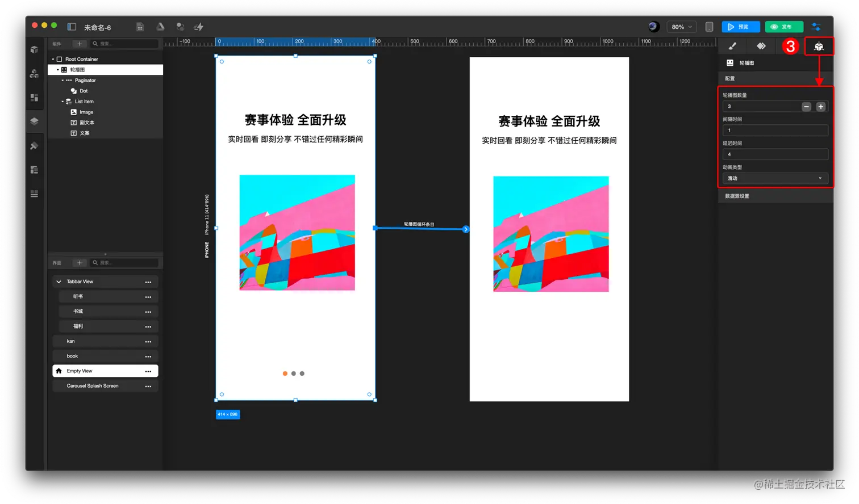Viewport: 859px width, 504px height.
Task: Click the phone device preview icon
Action: click(x=709, y=27)
